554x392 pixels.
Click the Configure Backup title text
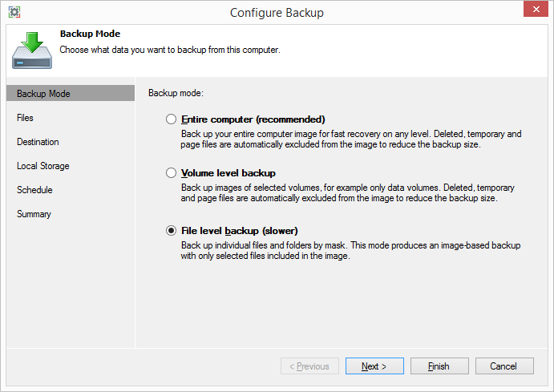pyautogui.click(x=277, y=13)
